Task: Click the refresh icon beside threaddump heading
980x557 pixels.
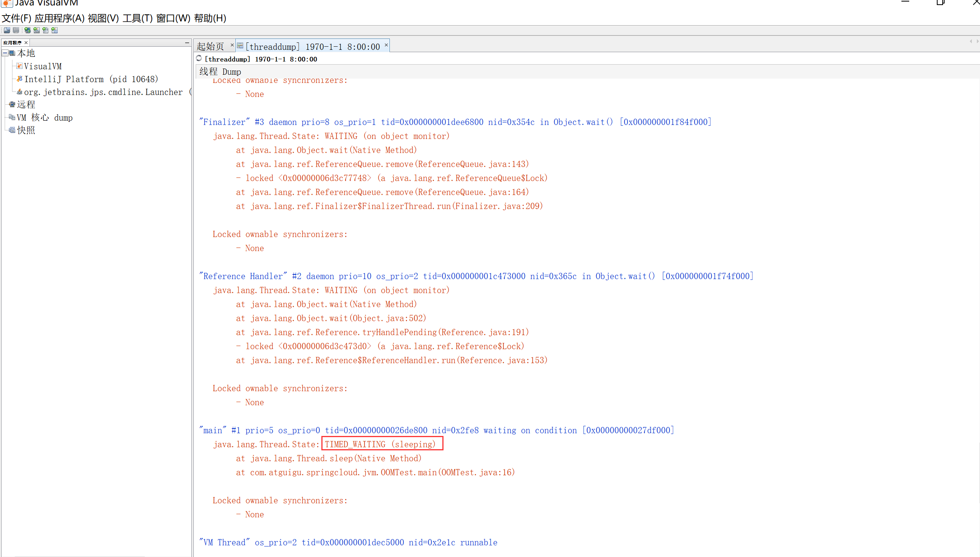Action: click(x=199, y=58)
